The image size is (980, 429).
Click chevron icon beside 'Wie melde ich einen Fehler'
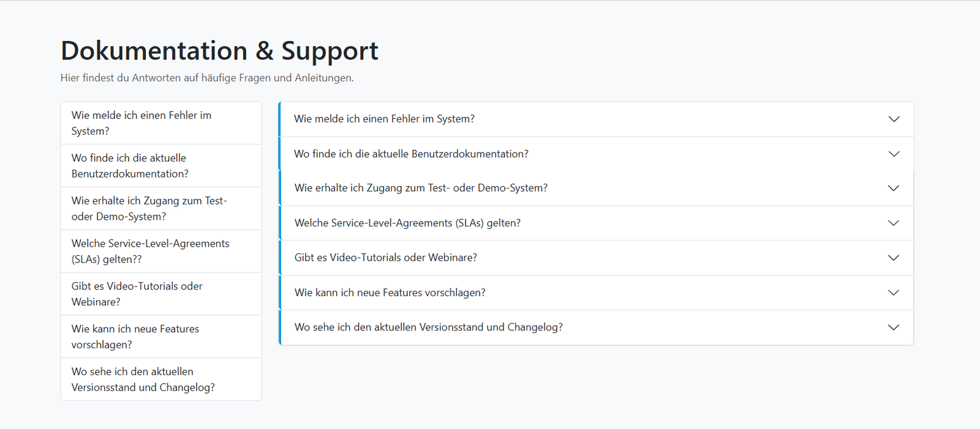(894, 119)
